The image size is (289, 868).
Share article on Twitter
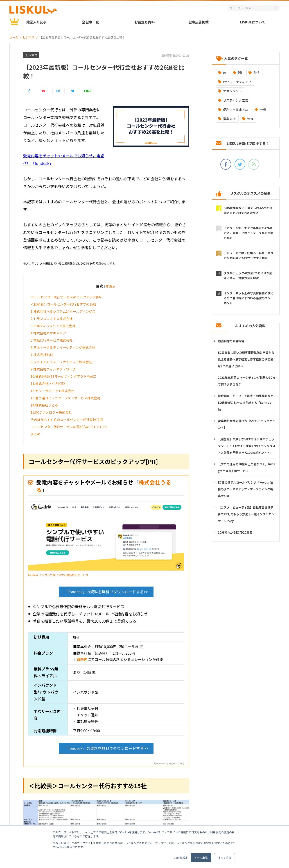(73, 91)
